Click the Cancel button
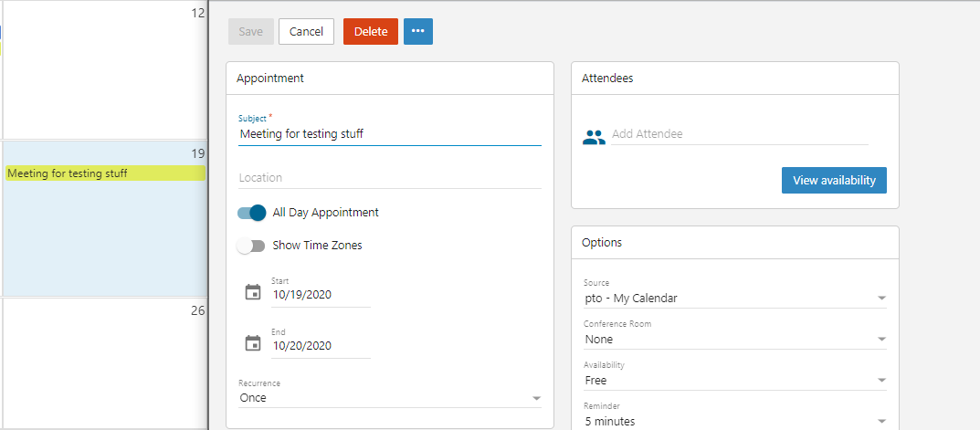 [306, 31]
